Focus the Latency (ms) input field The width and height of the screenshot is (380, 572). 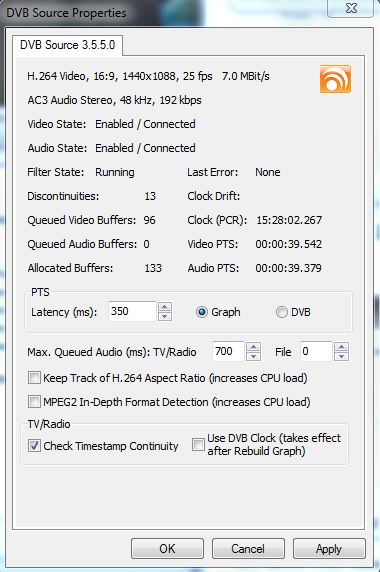click(132, 311)
